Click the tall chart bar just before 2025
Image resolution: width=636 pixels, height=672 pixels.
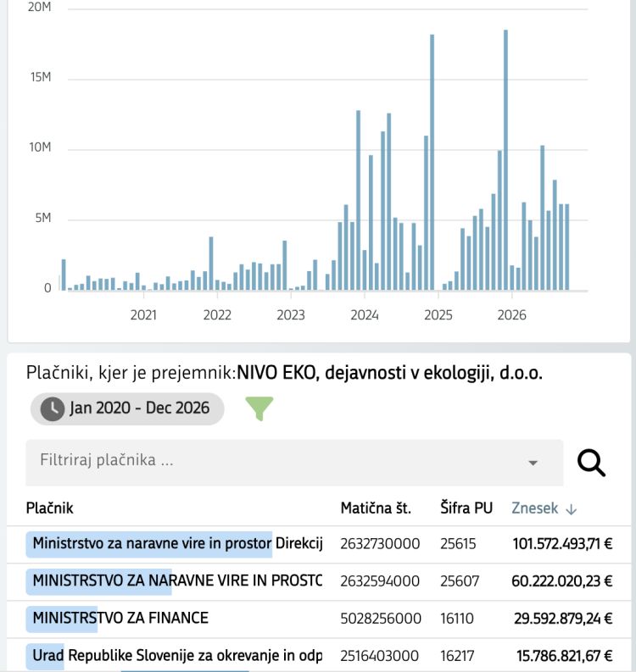tap(432, 163)
